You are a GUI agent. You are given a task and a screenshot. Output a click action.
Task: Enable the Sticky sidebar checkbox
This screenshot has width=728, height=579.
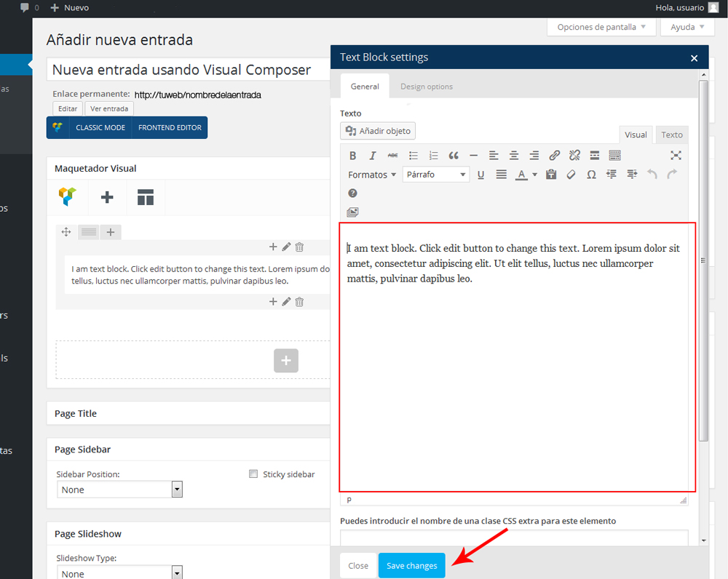point(253,474)
